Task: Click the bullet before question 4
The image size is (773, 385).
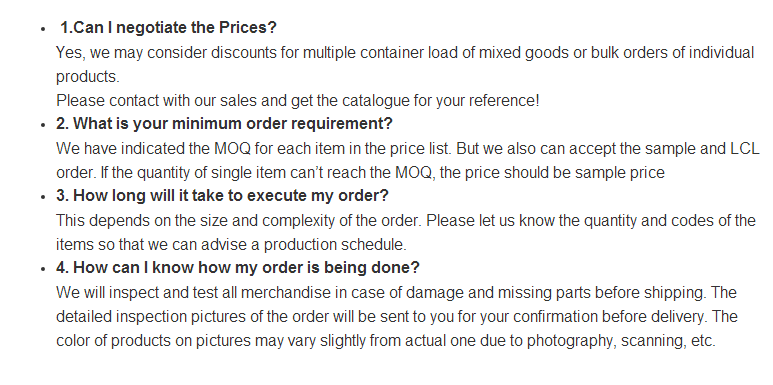Action: [43, 269]
